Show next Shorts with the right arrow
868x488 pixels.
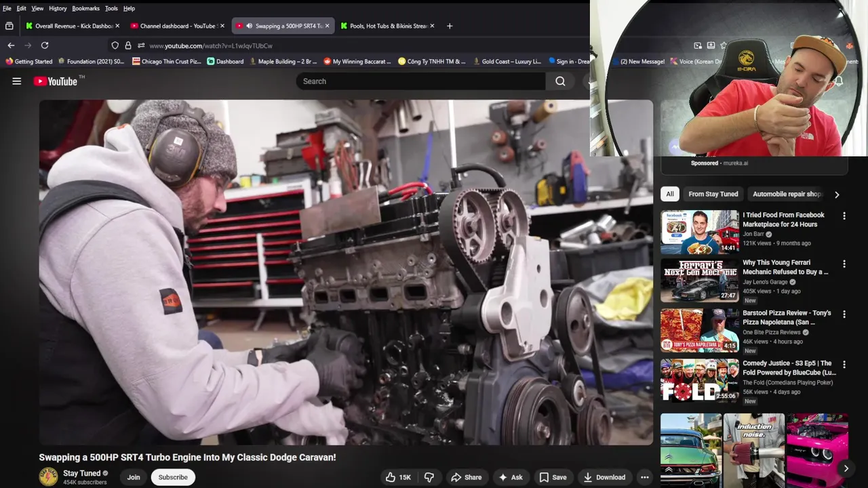(846, 468)
